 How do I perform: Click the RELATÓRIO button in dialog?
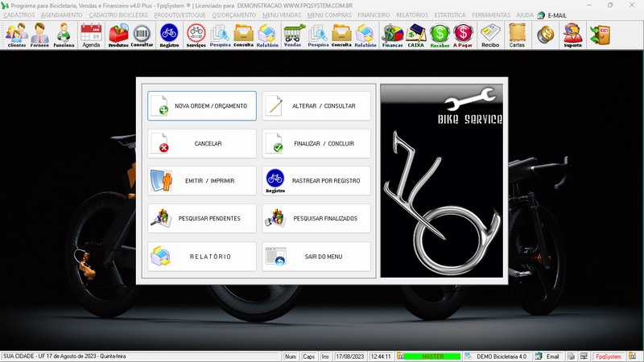202,257
